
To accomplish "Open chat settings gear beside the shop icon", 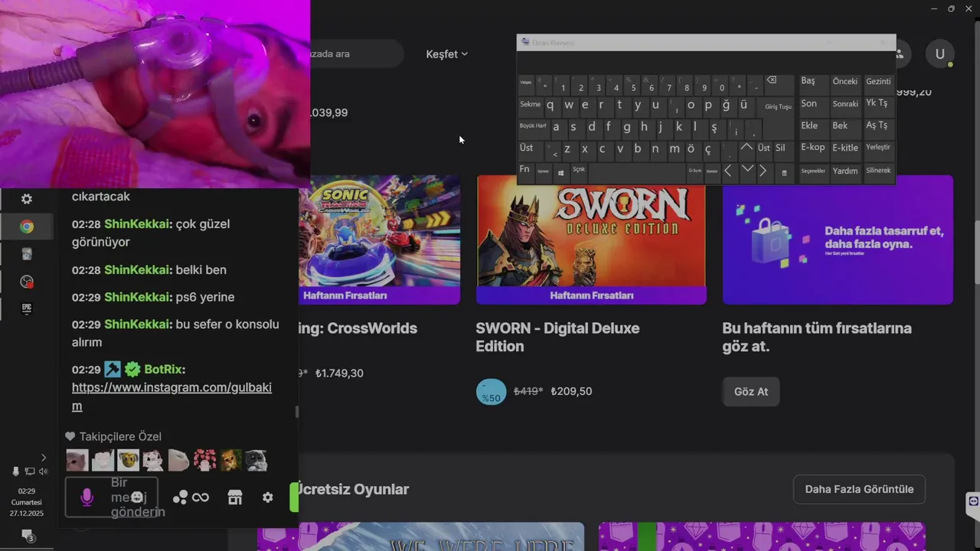I will [267, 497].
